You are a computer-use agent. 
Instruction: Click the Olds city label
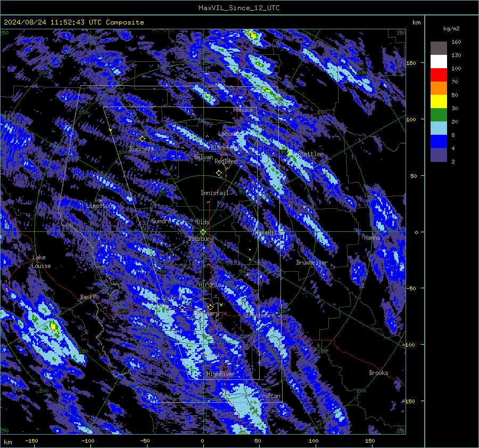tap(203, 222)
